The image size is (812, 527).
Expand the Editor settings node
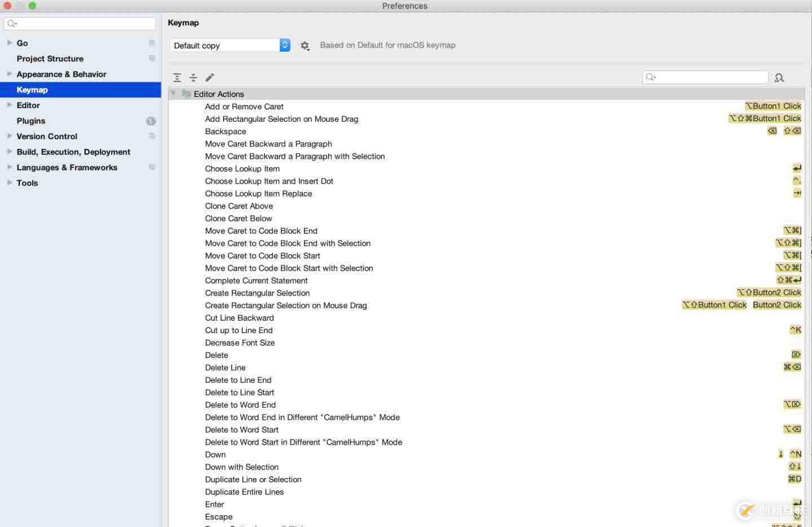pos(10,104)
